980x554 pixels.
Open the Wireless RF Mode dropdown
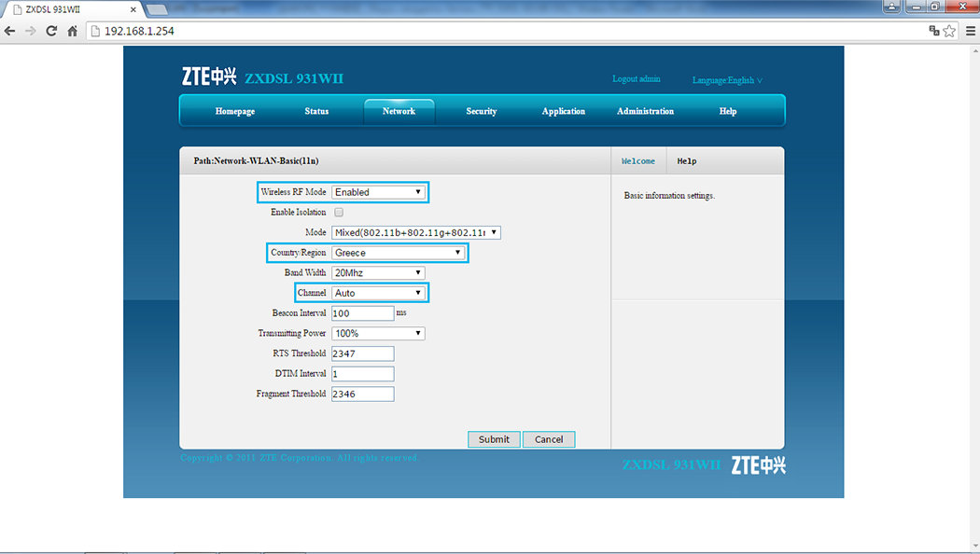pyautogui.click(x=378, y=192)
